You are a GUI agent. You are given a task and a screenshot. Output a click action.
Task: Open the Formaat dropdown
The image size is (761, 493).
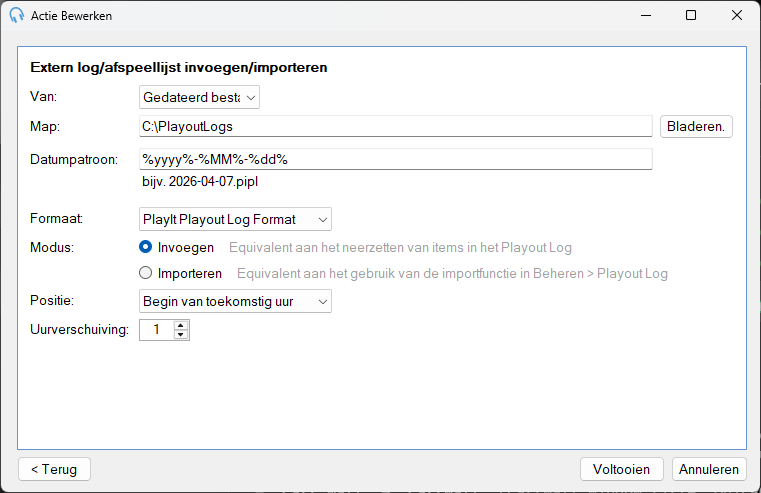(x=235, y=219)
